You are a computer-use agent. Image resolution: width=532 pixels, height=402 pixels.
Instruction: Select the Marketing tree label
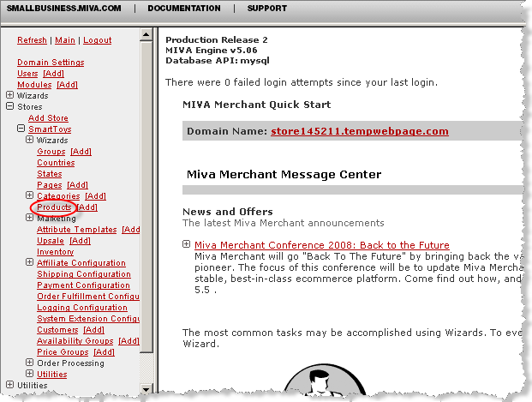pyautogui.click(x=57, y=219)
